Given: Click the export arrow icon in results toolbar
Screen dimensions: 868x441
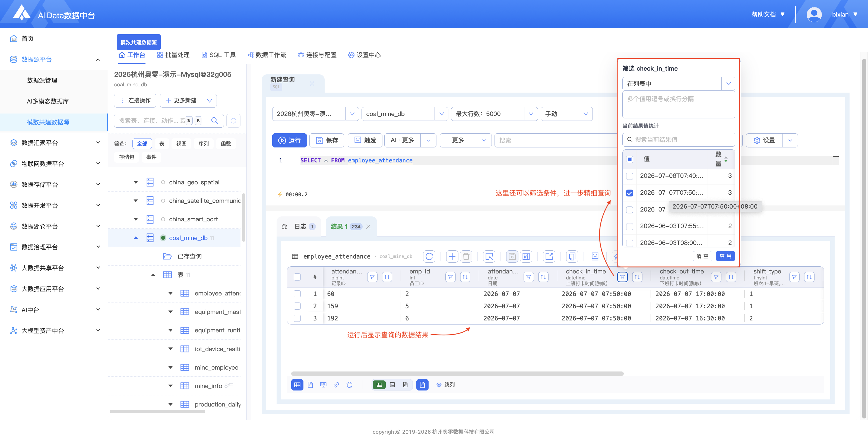Looking at the screenshot, I should click(549, 256).
